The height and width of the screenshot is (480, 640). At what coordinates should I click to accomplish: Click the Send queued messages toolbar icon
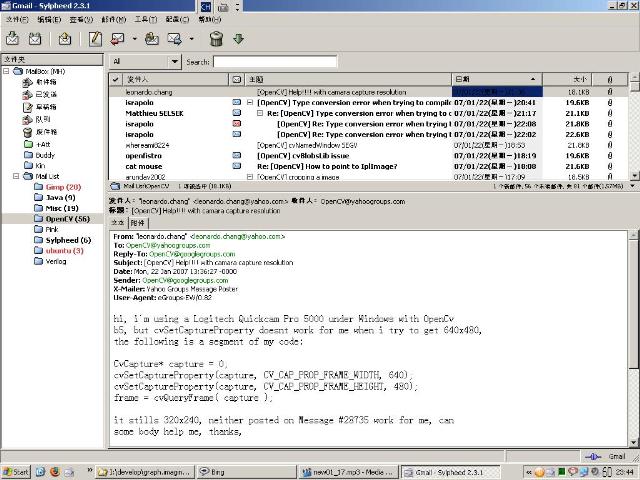coord(64,39)
